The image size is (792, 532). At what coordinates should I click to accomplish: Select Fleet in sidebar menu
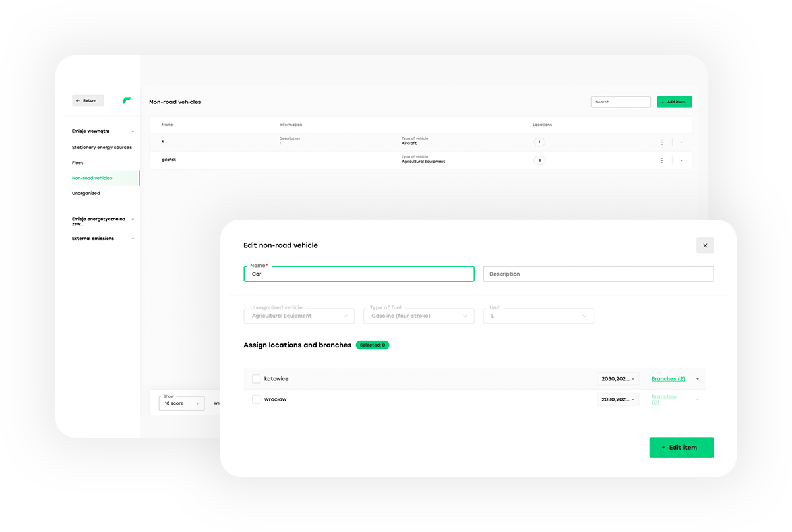coord(78,163)
